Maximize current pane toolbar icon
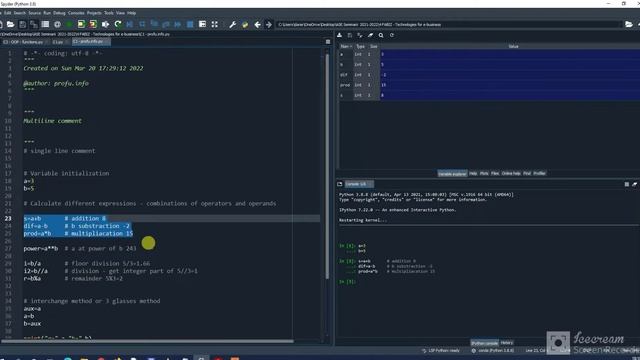The height and width of the screenshot is (360, 640). click(x=202, y=24)
